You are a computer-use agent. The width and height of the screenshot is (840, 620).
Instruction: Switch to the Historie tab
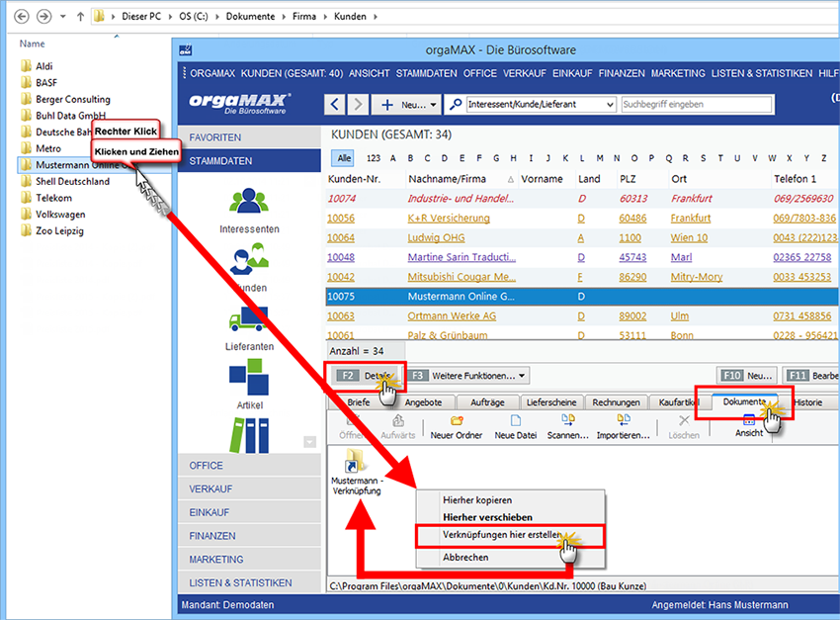click(x=809, y=402)
